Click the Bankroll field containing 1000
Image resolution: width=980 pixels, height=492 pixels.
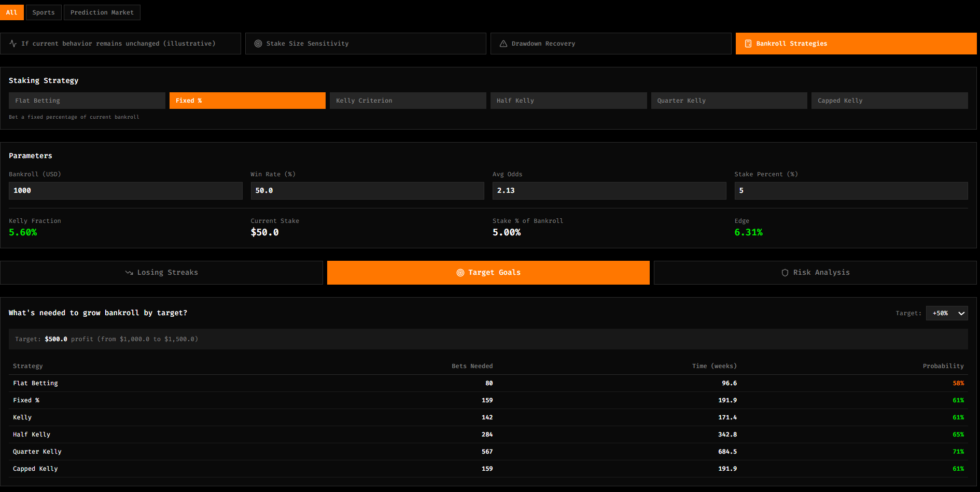tap(125, 190)
